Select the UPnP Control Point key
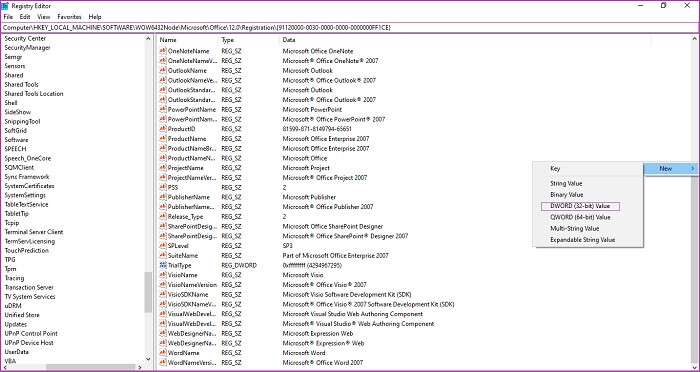 click(31, 334)
